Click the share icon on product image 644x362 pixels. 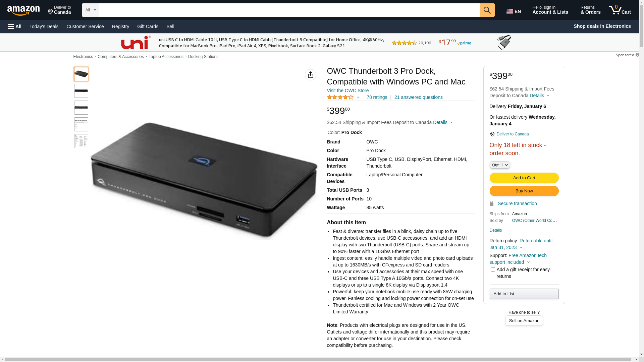[x=311, y=75]
